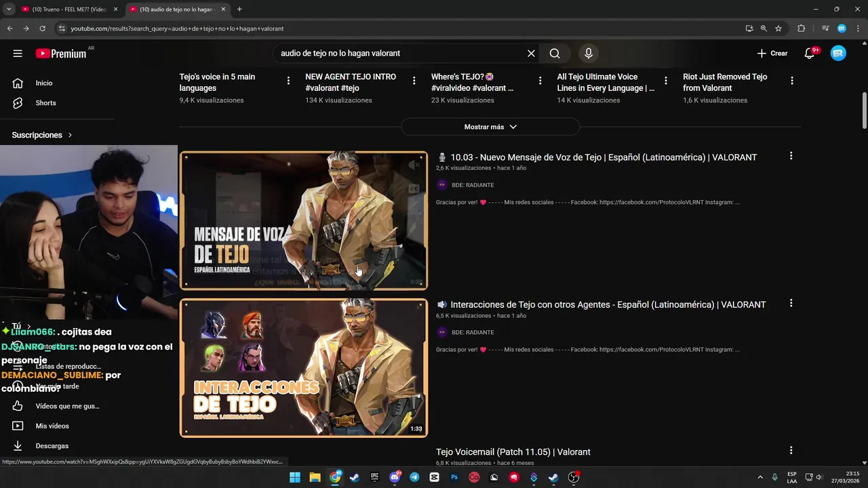
Task: Open Tejo's voice in 5 main languages short
Action: coord(217,83)
